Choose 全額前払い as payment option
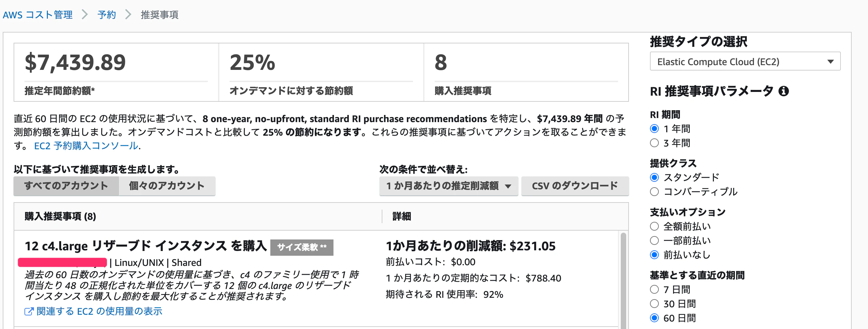 coord(654,226)
